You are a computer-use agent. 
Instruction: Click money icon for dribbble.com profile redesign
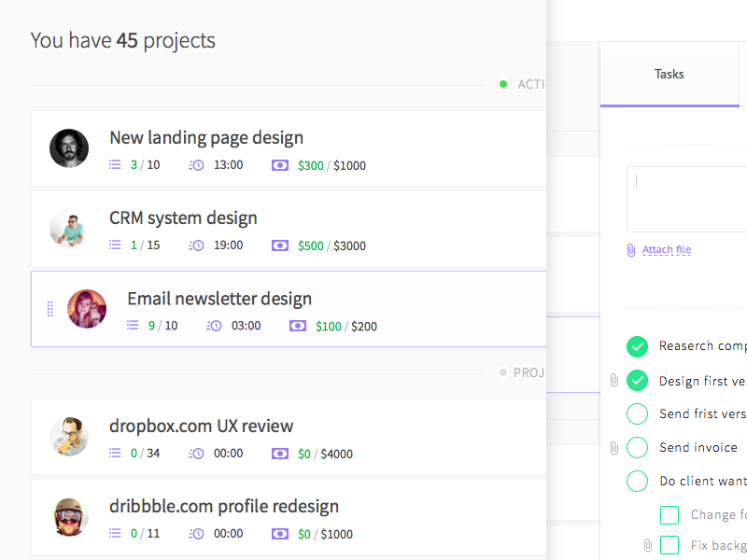point(279,534)
